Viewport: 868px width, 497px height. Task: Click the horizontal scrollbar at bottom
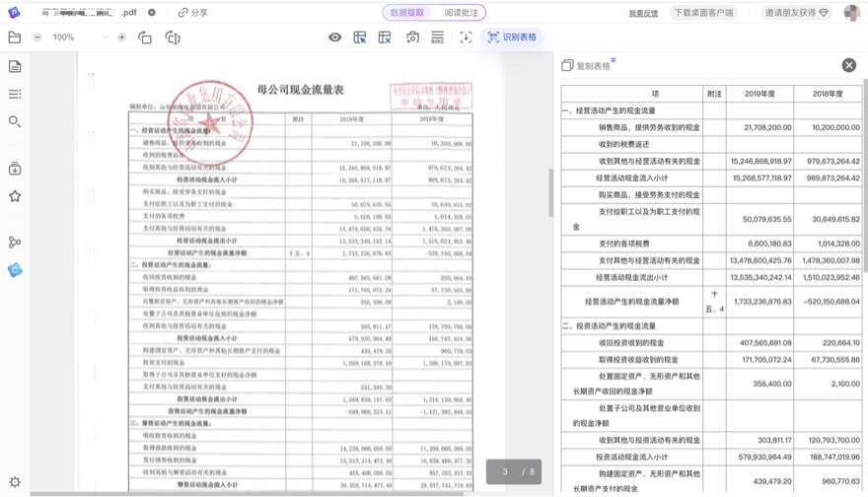click(x=247, y=493)
